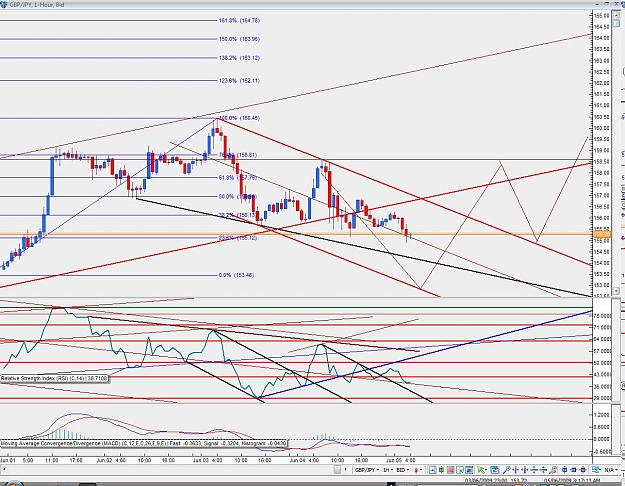Viewport: 625px width, 486px height.
Task: Click the Relative Strength Index (RSI) label
Action: (54, 378)
